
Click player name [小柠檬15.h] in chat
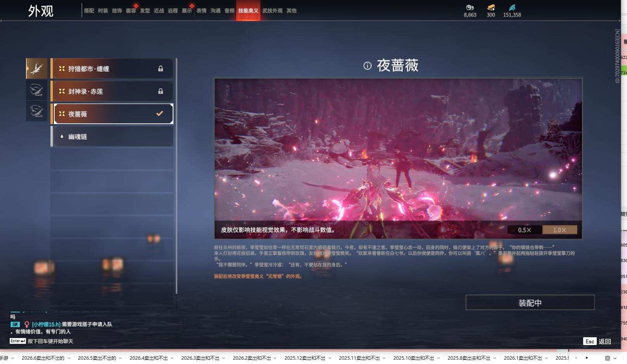point(46,324)
